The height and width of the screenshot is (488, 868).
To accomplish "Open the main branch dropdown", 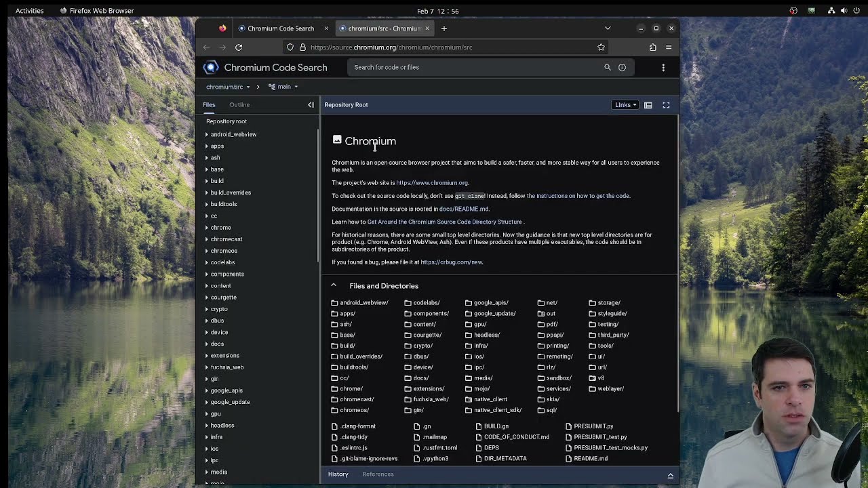I will pyautogui.click(x=283, y=87).
